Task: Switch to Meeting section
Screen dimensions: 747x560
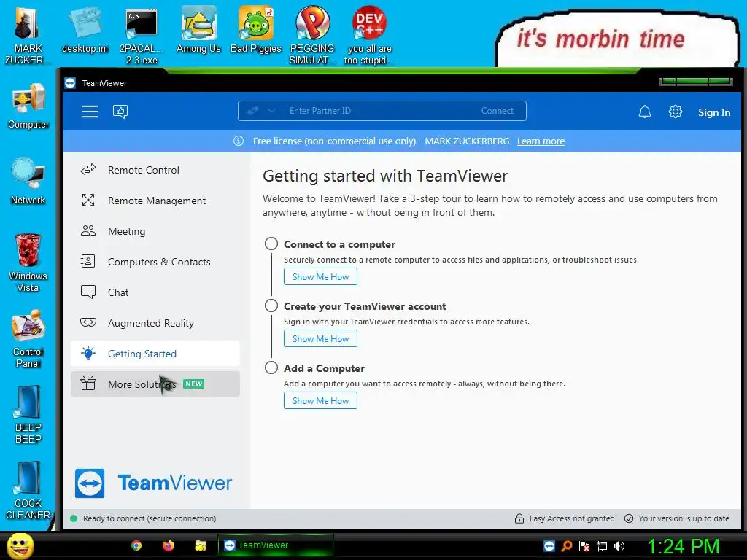Action: pyautogui.click(x=155, y=231)
